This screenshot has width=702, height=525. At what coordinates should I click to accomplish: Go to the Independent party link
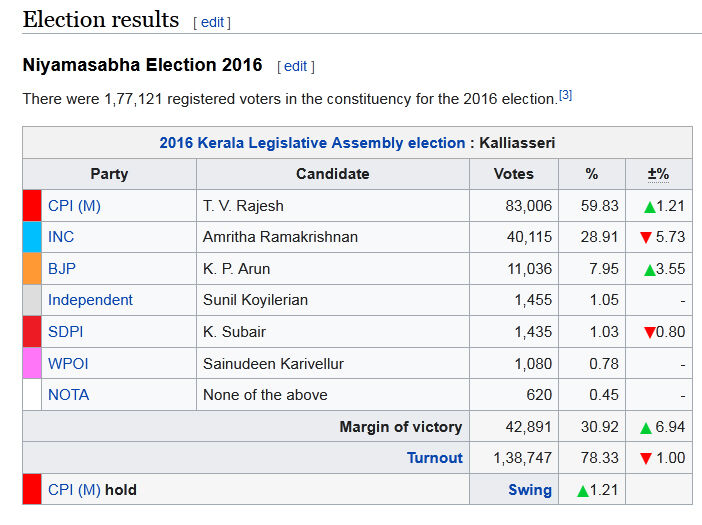pyautogui.click(x=90, y=300)
